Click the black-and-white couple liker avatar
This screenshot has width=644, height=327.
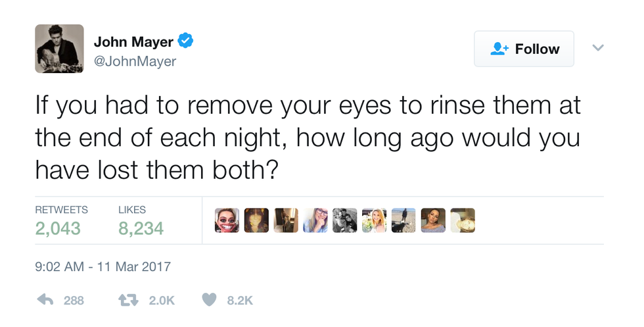tap(344, 220)
